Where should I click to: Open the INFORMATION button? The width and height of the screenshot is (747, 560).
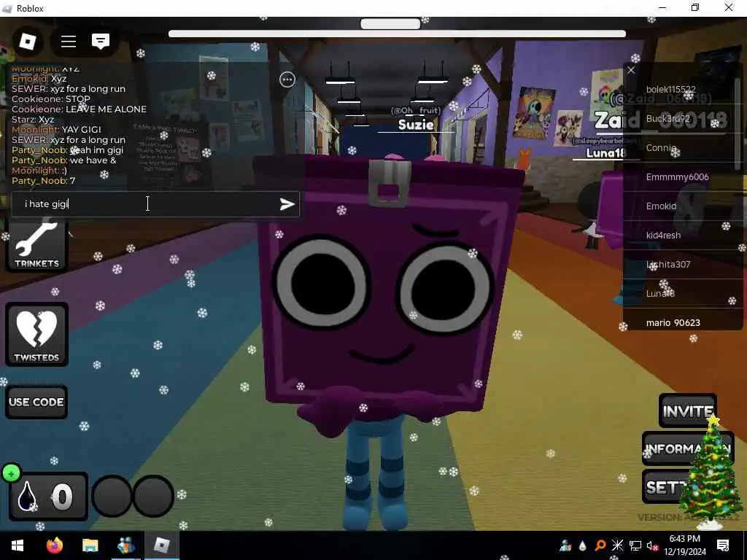(688, 448)
